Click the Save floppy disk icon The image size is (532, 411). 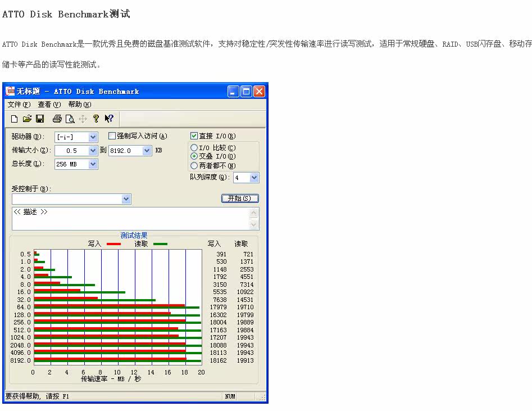[x=40, y=119]
